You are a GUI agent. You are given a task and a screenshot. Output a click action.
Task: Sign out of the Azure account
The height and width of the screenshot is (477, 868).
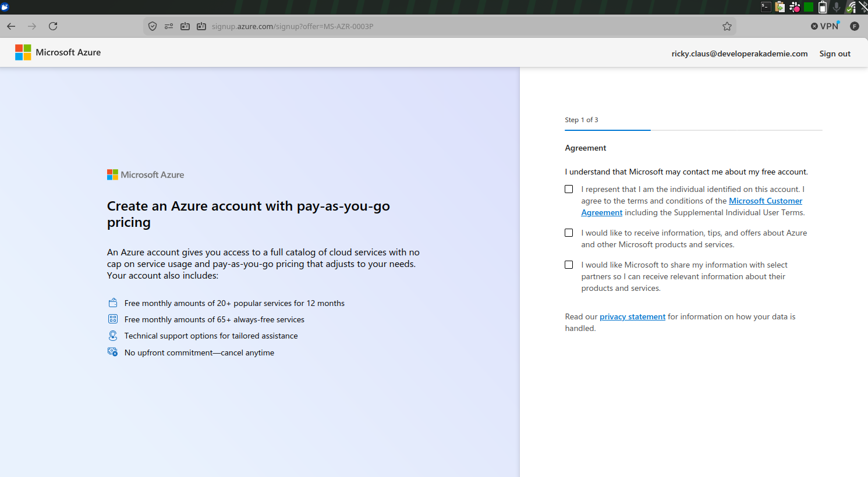835,54
